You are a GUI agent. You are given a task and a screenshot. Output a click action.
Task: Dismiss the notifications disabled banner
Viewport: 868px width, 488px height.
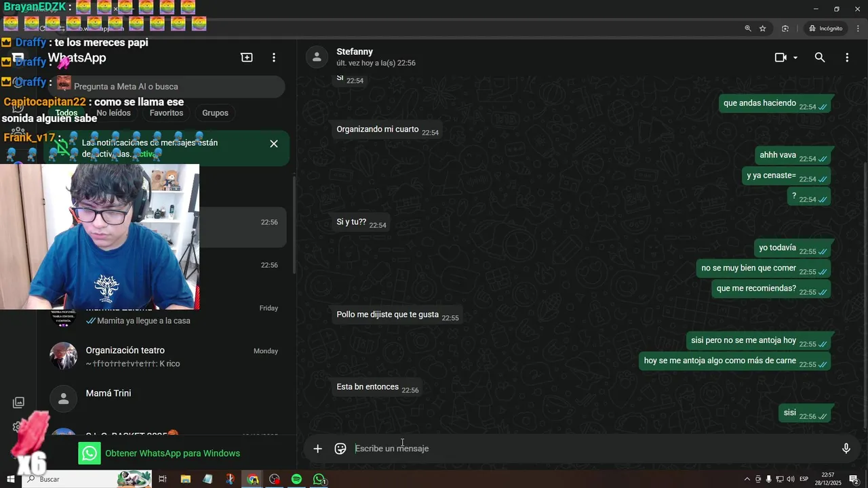(274, 144)
